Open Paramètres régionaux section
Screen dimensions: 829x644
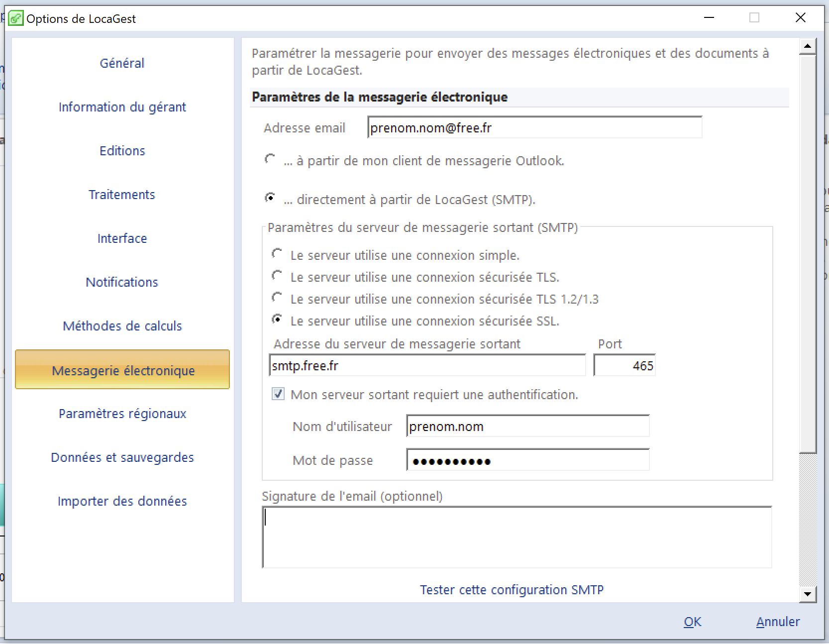pos(122,414)
